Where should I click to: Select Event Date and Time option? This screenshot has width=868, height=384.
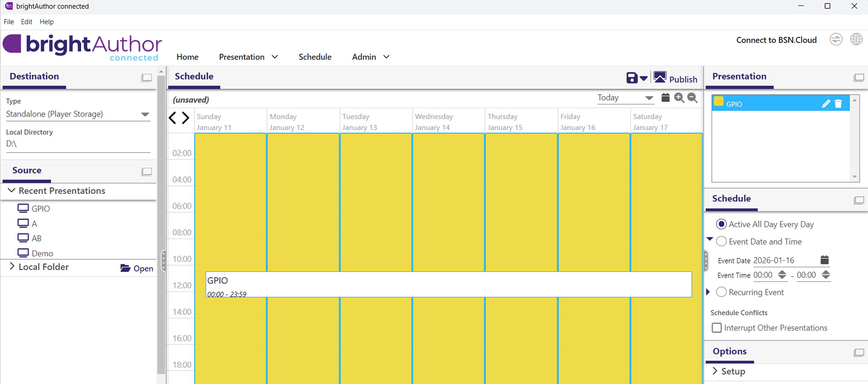tap(721, 241)
